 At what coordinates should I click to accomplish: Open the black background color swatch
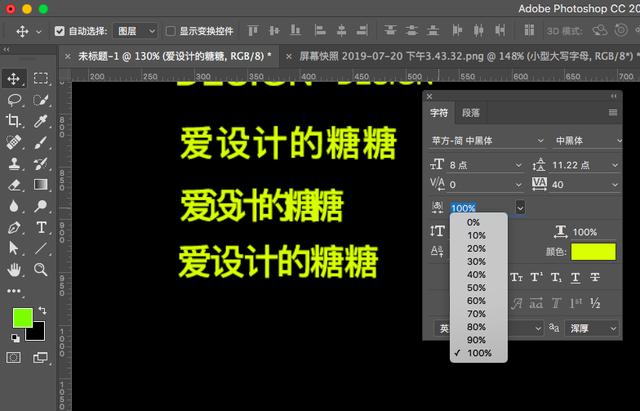37,333
